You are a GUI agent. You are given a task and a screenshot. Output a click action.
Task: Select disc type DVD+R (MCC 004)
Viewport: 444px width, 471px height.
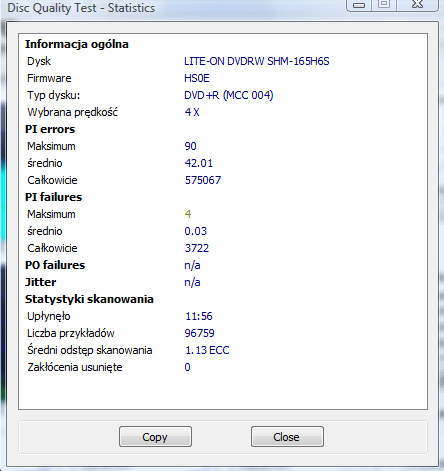click(229, 95)
